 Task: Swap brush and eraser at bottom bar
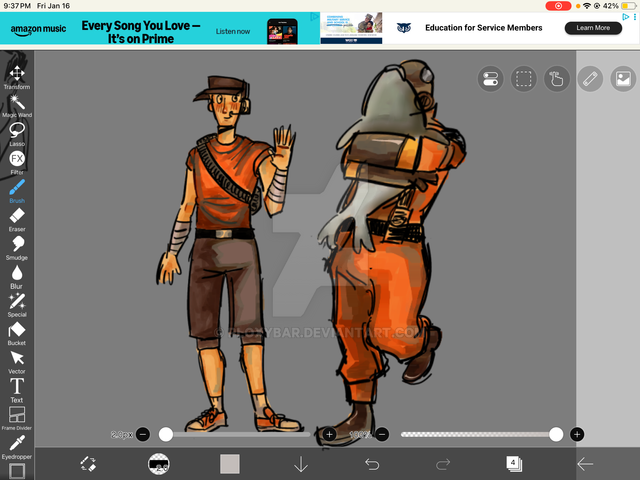pyautogui.click(x=88, y=464)
